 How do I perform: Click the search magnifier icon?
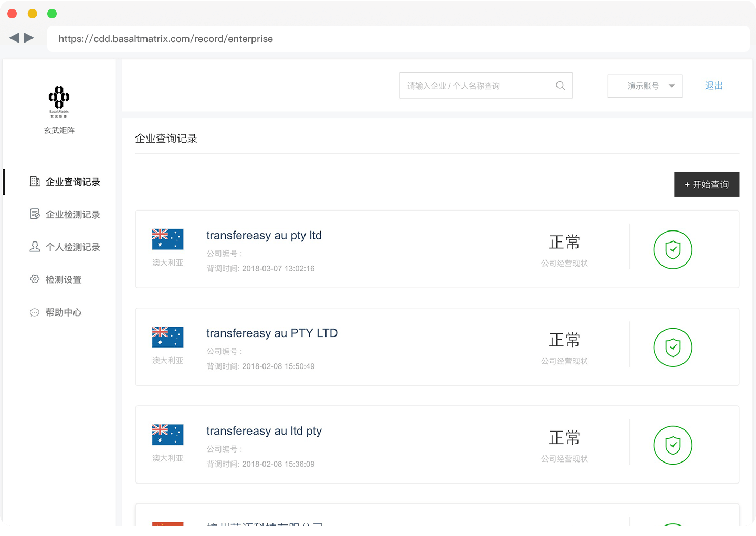561,86
